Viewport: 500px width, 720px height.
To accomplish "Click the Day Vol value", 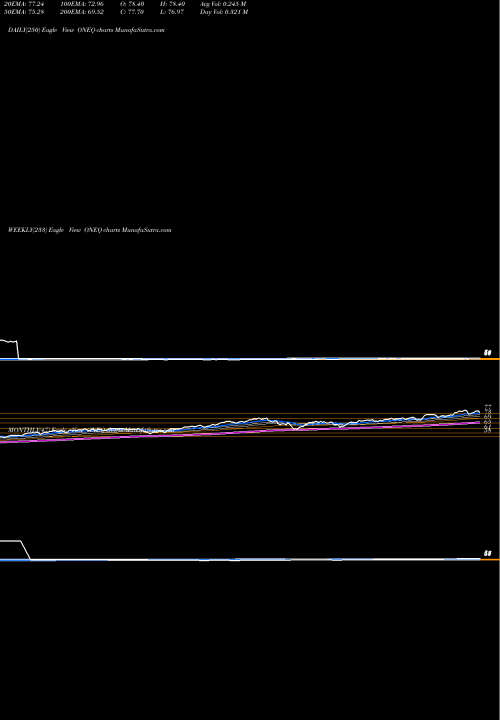I will coord(224,12).
